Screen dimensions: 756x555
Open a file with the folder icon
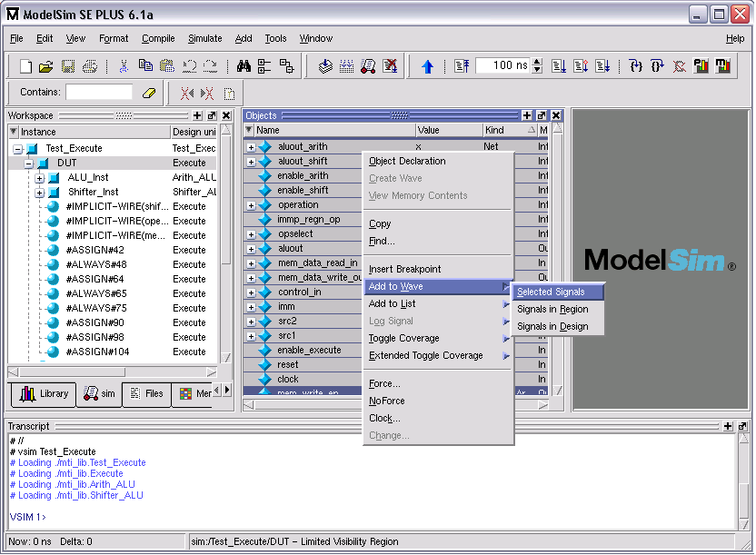[46, 66]
